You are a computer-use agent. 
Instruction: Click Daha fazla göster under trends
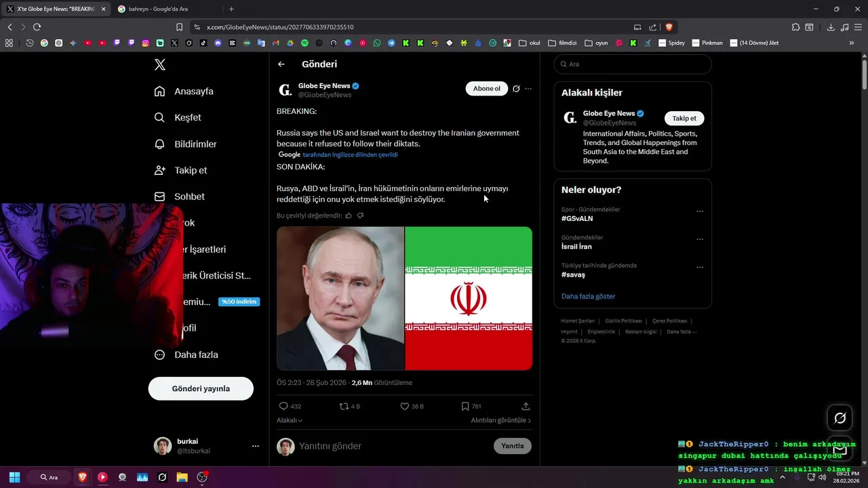click(589, 296)
